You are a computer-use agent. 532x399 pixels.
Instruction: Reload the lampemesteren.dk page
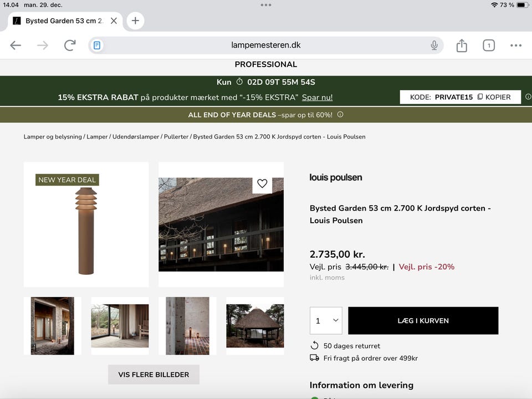click(x=70, y=45)
